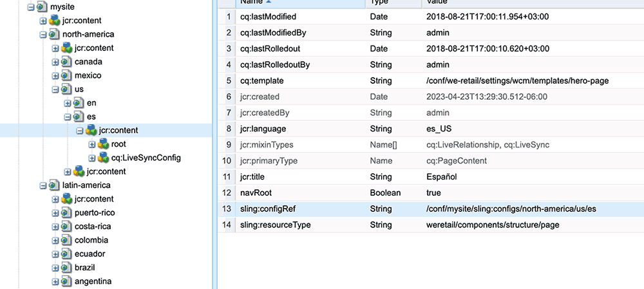
Task: Expand the mexico tree node
Action: click(56, 75)
